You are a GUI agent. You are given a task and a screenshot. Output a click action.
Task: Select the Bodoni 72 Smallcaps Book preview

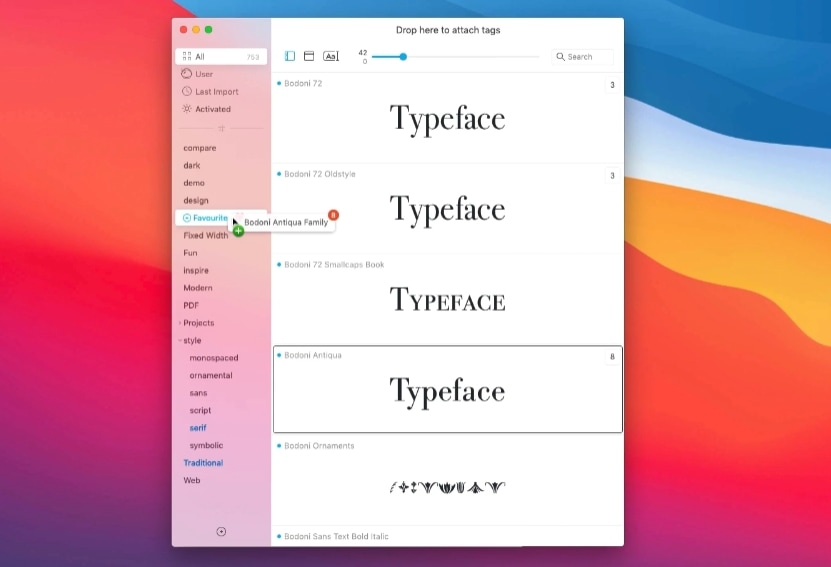click(x=447, y=299)
